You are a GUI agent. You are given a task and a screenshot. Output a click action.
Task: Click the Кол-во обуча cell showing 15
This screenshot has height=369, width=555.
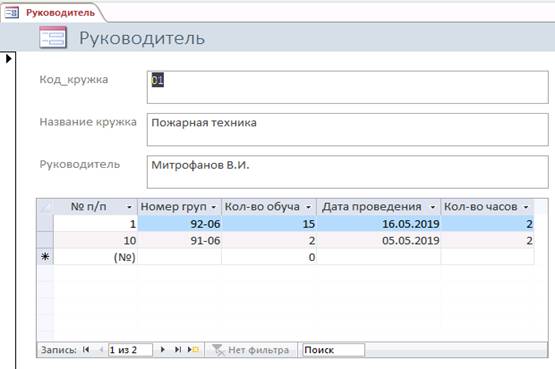269,224
